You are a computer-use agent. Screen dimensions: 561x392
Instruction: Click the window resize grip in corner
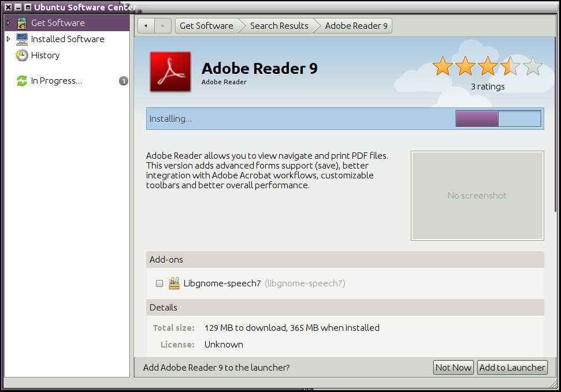(553, 383)
